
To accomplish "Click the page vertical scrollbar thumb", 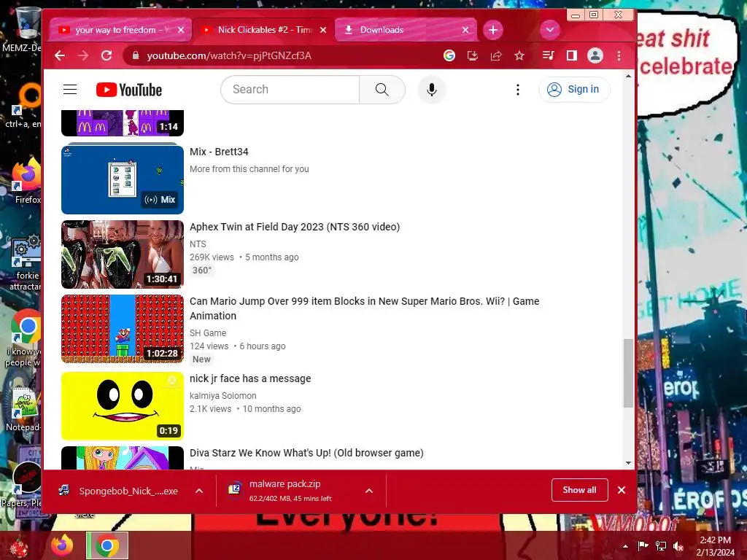I will 628,373.
